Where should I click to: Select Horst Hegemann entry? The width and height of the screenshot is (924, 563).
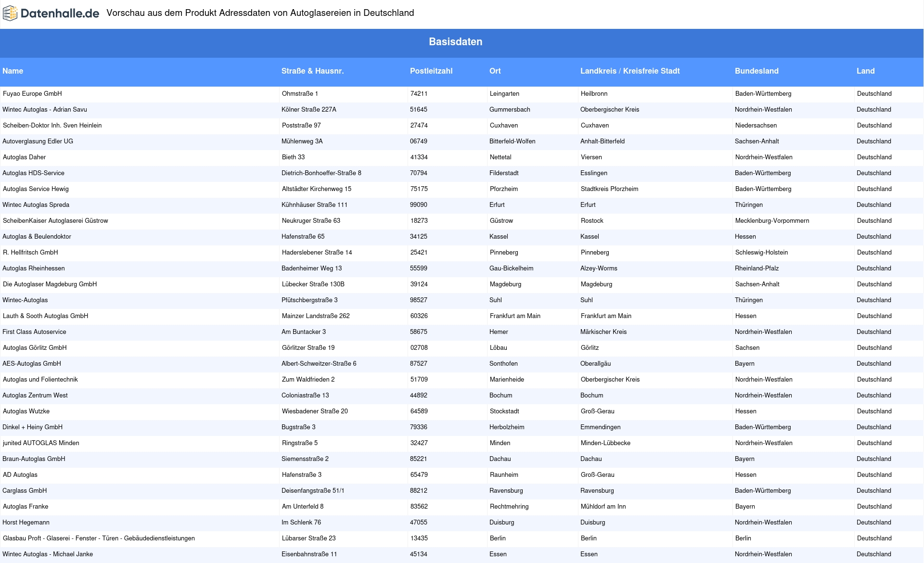(26, 523)
